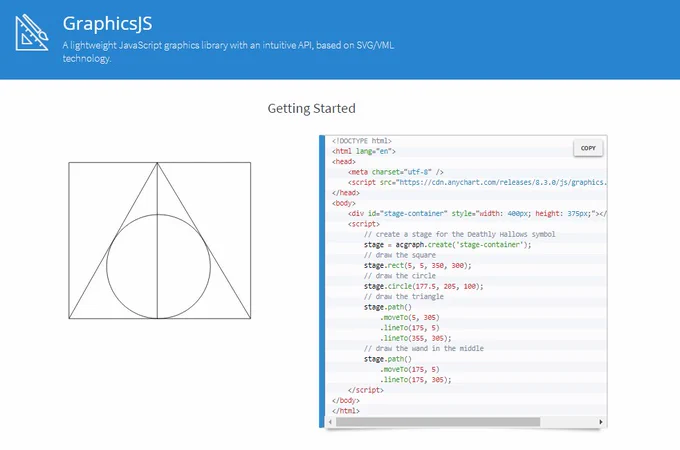Viewport: 680px width, 450px height.
Task: Click the 'Getting Started' heading
Action: coord(311,108)
